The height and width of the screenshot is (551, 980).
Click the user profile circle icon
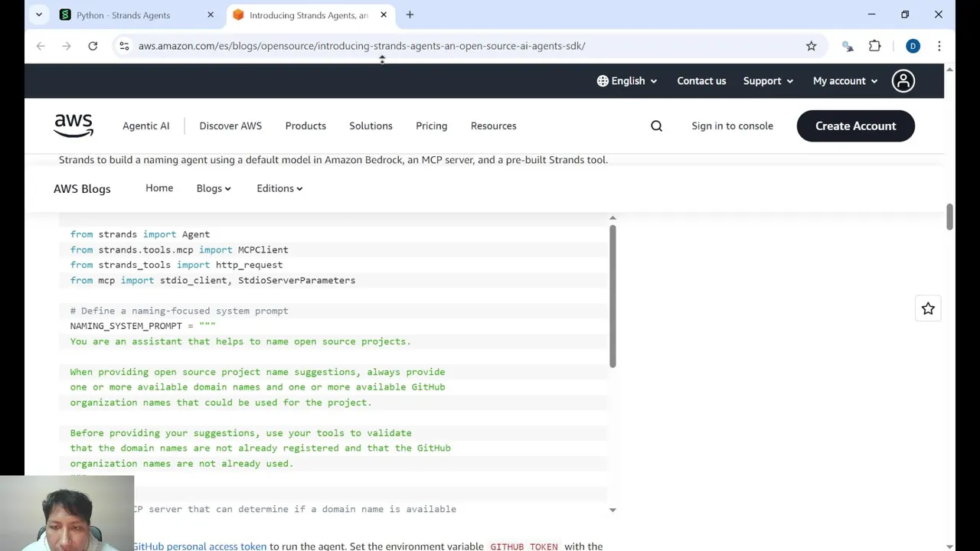903,81
